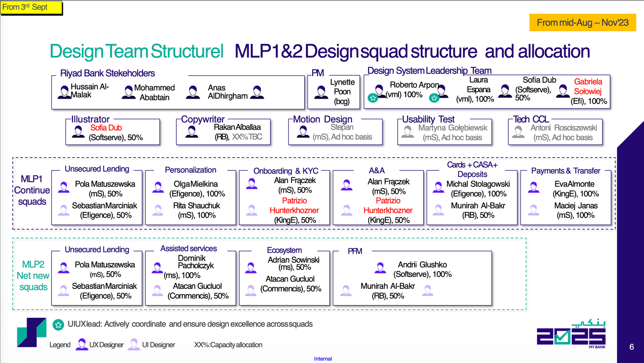
Task: Select the 'Usability Test' box label
Action: pos(428,119)
